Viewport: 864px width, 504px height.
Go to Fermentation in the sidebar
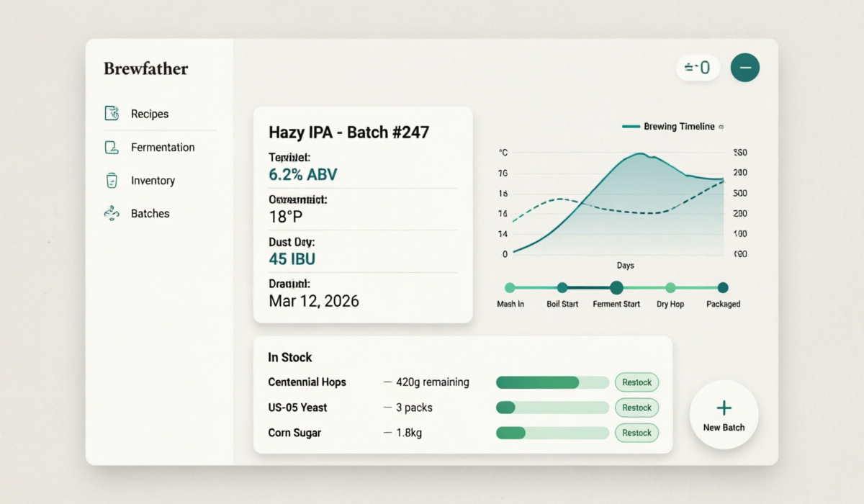(x=163, y=147)
